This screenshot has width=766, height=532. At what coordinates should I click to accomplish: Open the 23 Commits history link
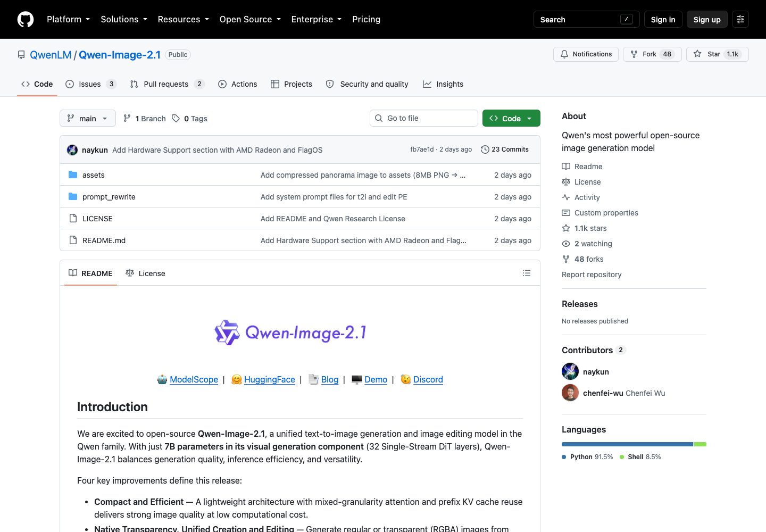point(505,149)
